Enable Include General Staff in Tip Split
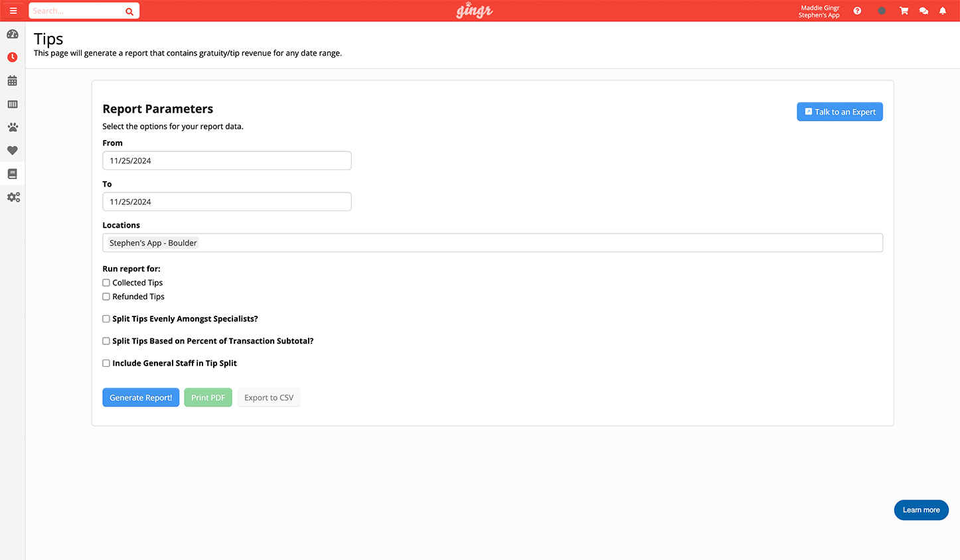 106,364
